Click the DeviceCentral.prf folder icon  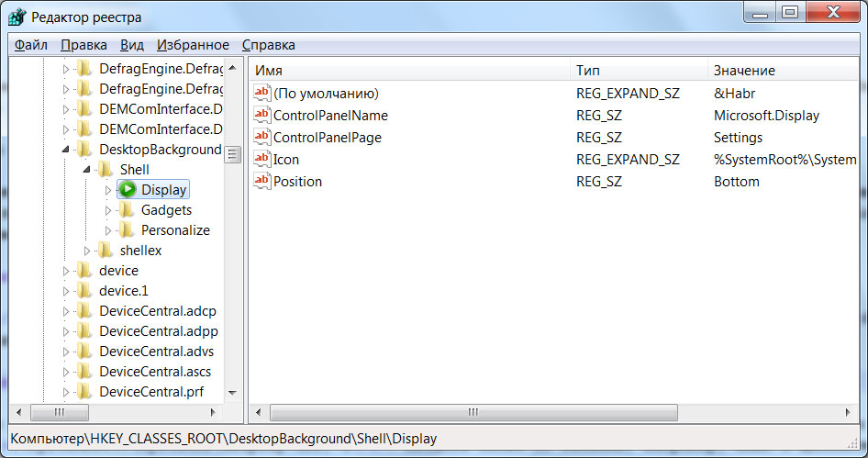pos(84,392)
